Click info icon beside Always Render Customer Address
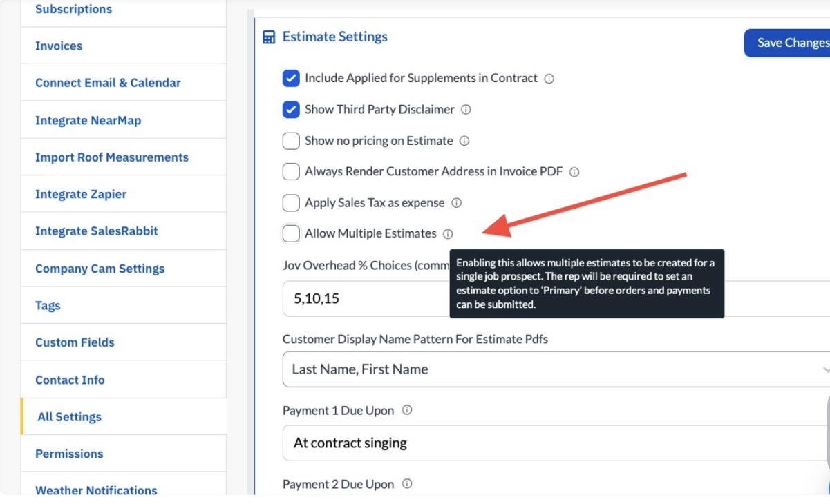 point(574,172)
